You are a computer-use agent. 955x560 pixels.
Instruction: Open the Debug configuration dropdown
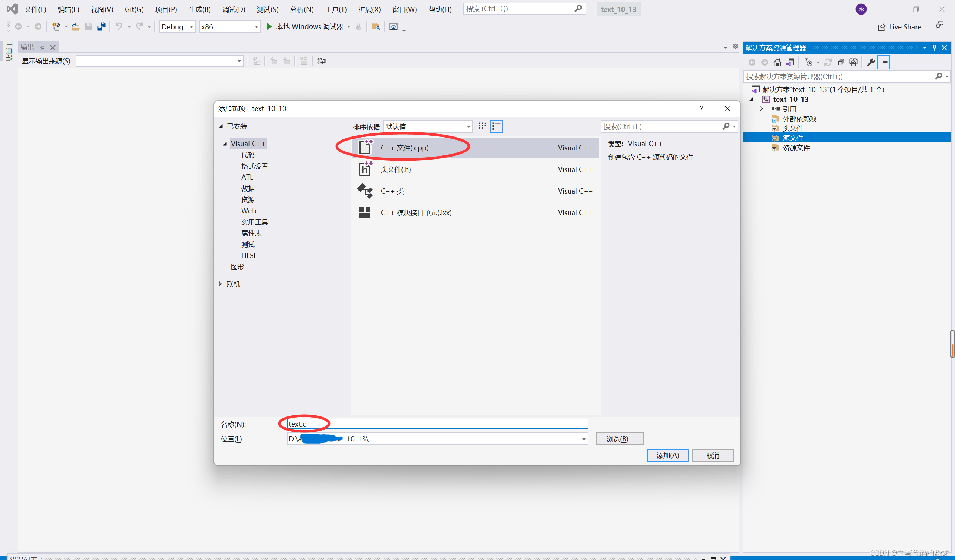[x=177, y=27]
